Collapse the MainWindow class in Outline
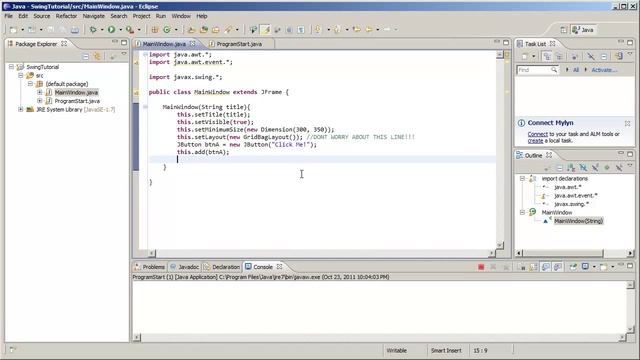The image size is (640, 360). [522, 212]
